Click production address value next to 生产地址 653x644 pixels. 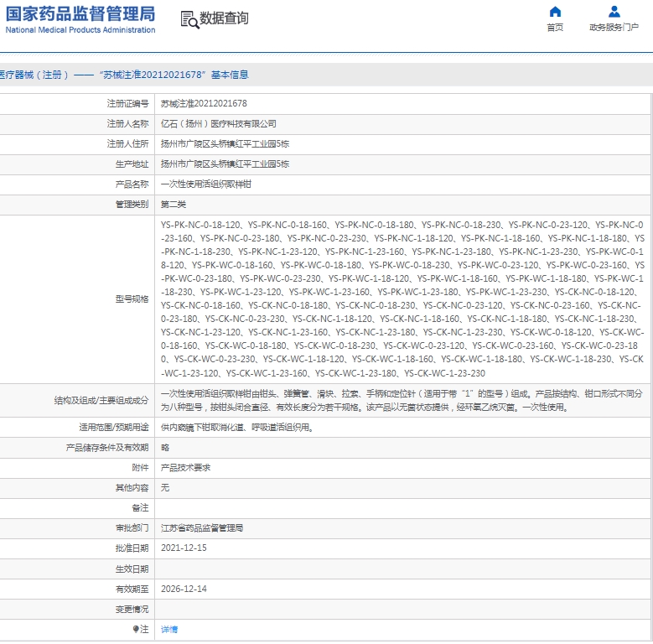pos(225,164)
